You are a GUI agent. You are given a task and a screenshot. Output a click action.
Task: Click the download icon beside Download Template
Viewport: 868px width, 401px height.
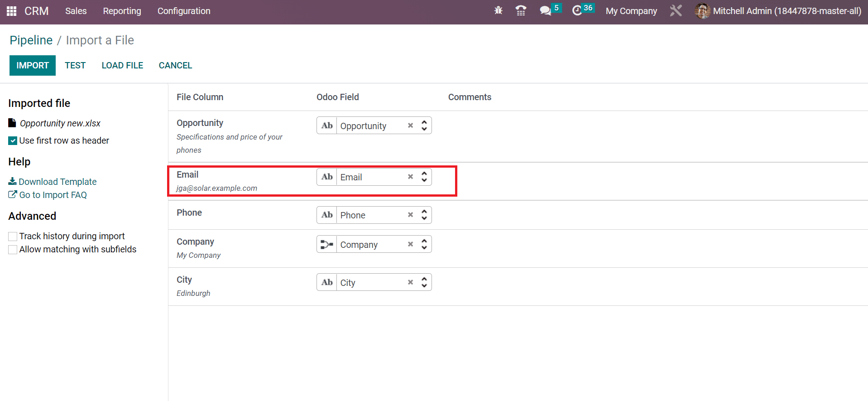tap(12, 181)
